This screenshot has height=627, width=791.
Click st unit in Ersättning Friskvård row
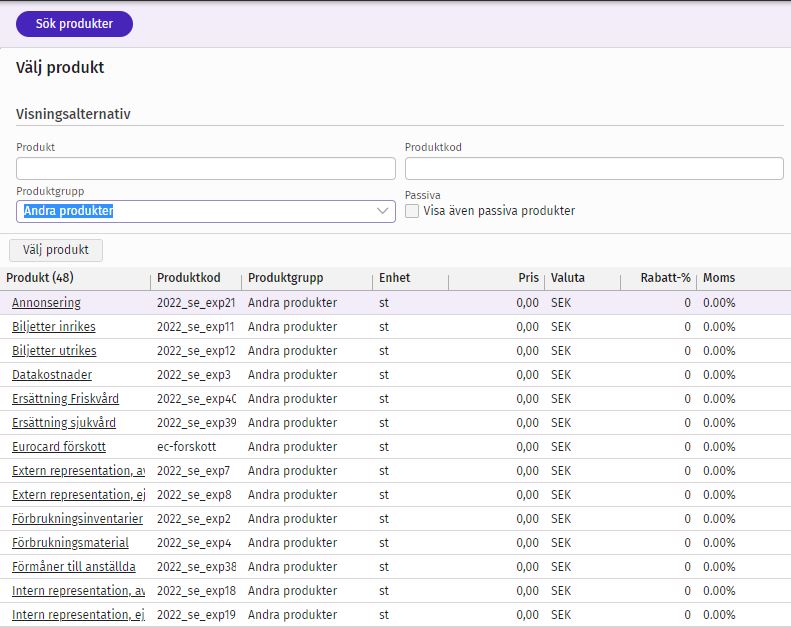pos(384,398)
